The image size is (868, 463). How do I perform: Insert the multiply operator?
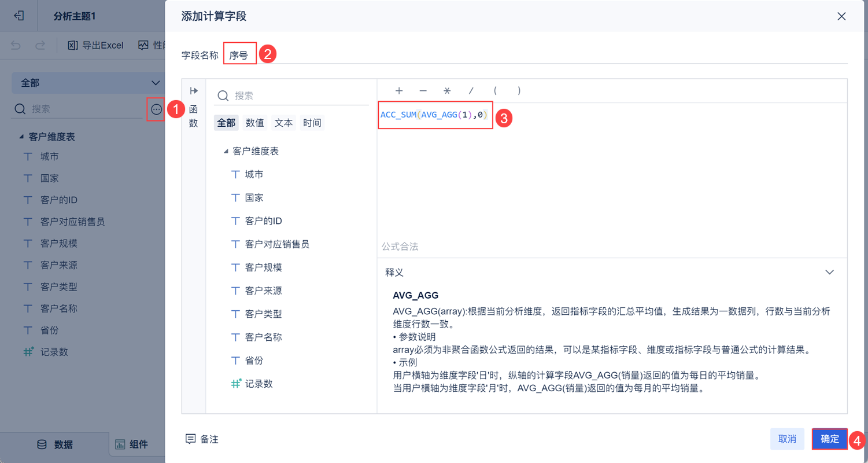[x=447, y=91]
